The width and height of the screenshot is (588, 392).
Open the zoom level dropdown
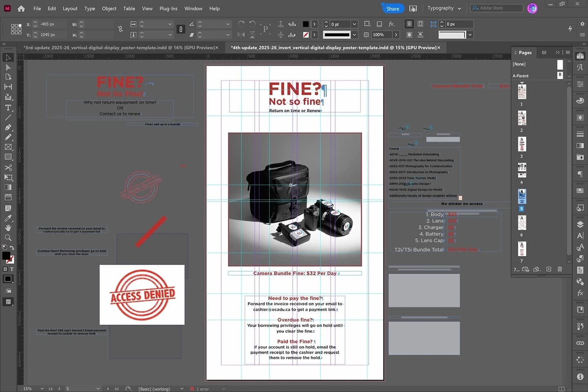tap(42, 389)
